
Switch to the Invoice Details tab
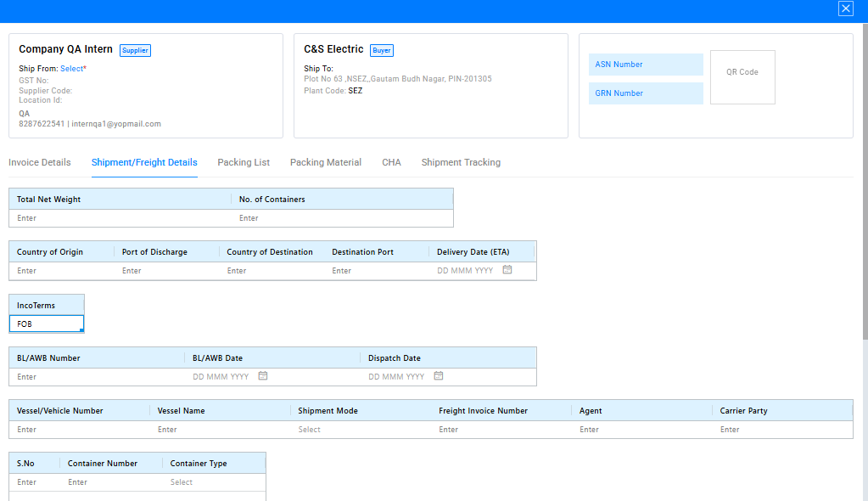click(40, 162)
